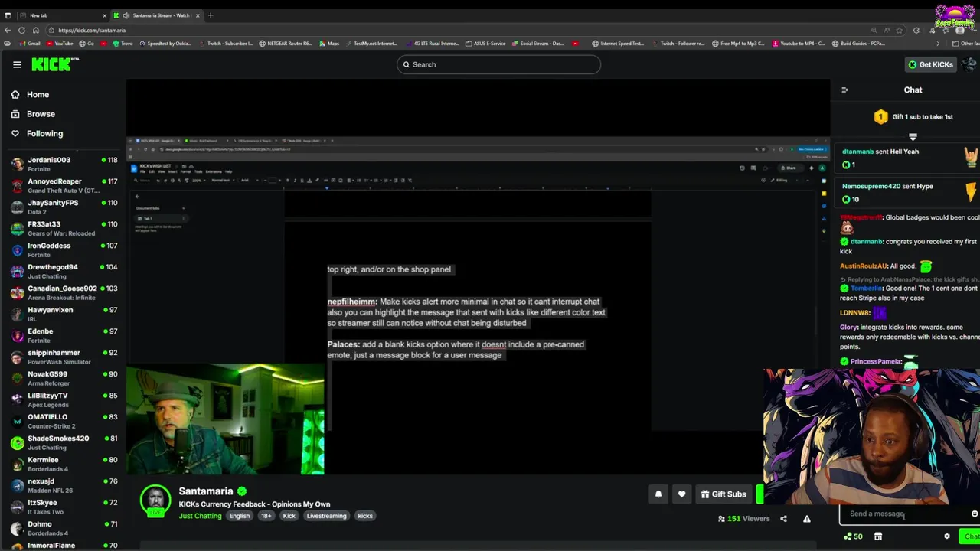
Task: Click the Glory username in chat
Action: (848, 328)
